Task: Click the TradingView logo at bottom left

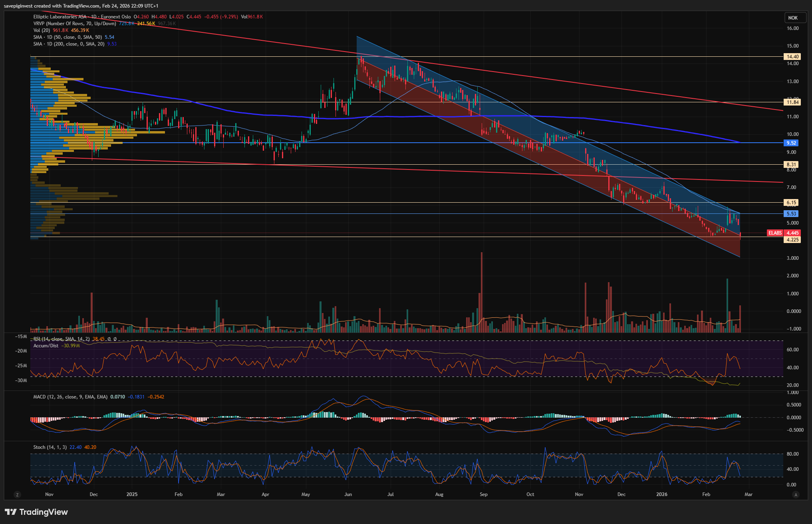Action: point(36,512)
